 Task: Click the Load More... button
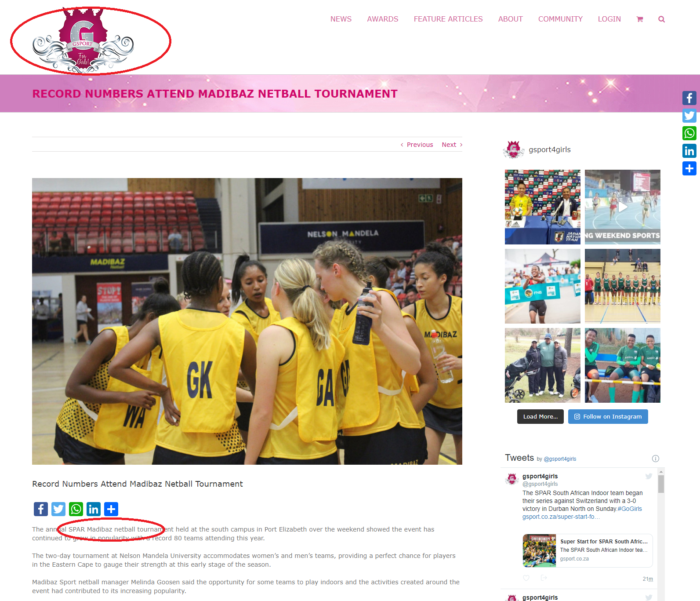coord(540,417)
